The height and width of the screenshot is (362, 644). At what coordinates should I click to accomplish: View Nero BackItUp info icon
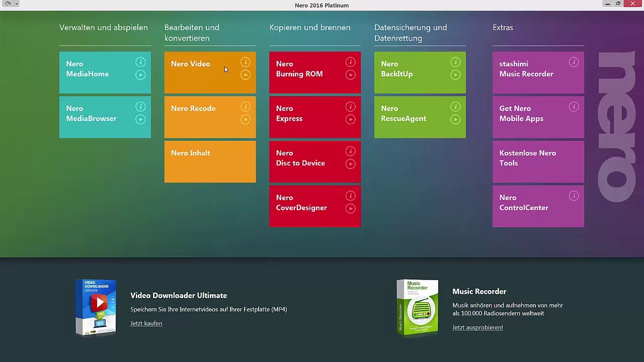click(x=455, y=62)
